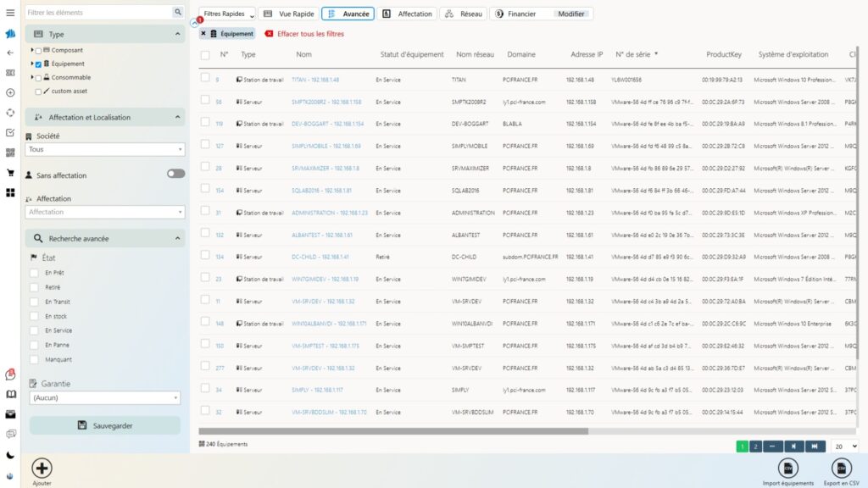This screenshot has height=488, width=868.
Task: Open the Garantie dropdown
Action: (x=105, y=397)
